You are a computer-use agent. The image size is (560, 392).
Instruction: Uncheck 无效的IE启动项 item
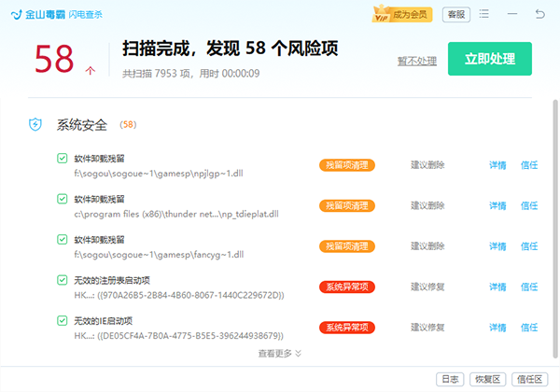(x=63, y=320)
